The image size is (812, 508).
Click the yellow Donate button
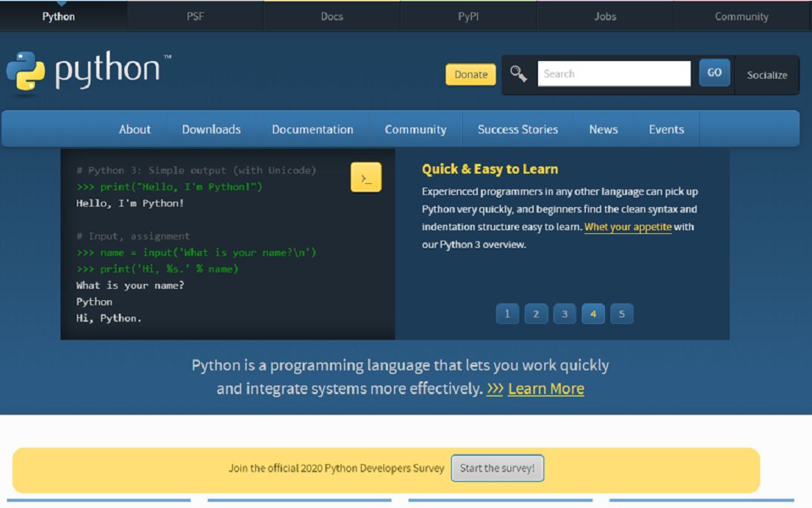tap(470, 74)
